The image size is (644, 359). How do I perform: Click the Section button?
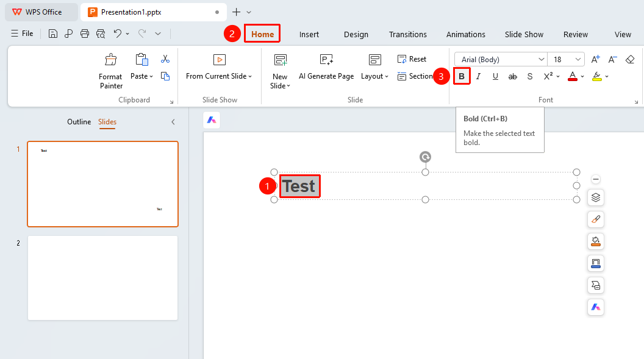click(x=415, y=76)
